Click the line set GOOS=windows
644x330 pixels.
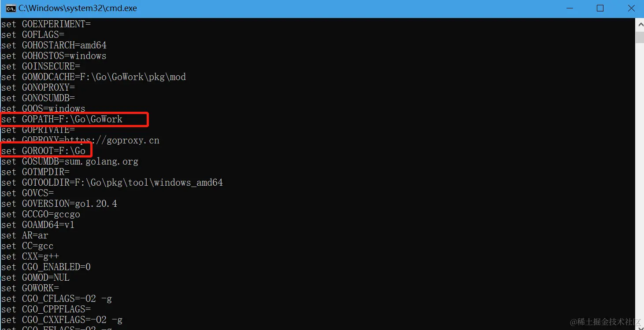(x=43, y=109)
